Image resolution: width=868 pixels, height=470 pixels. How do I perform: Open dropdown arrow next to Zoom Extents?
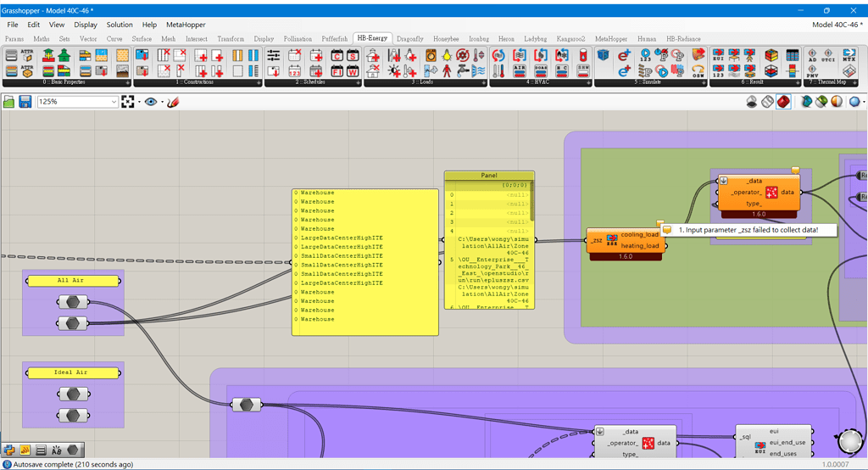coord(139,102)
